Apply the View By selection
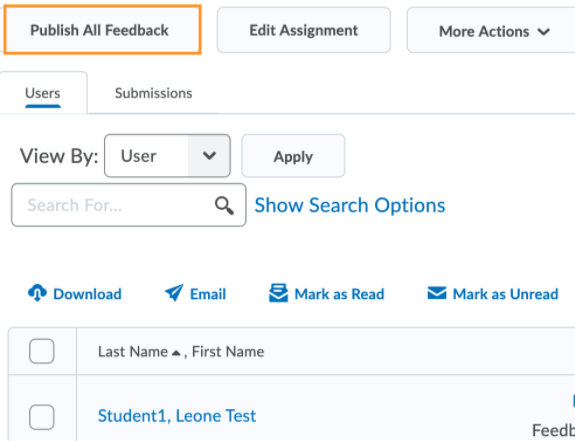Screen dimensions: 575x441 (x=293, y=156)
